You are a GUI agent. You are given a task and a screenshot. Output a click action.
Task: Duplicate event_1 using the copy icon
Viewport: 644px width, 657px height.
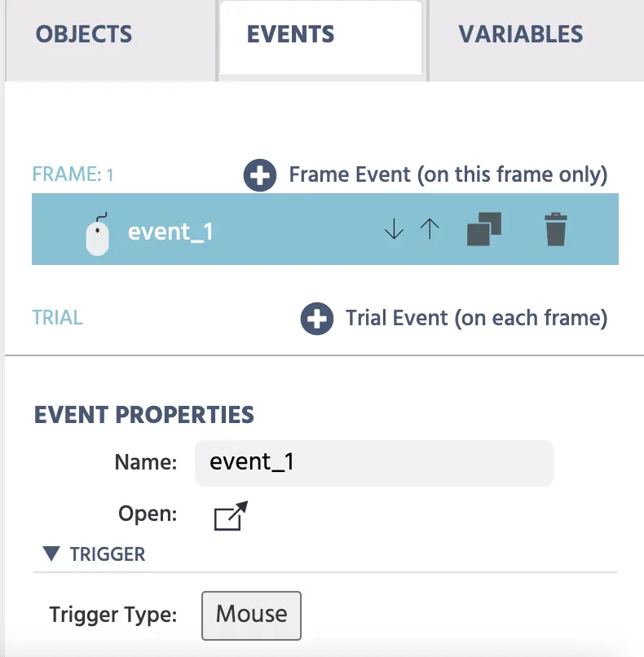(x=483, y=230)
